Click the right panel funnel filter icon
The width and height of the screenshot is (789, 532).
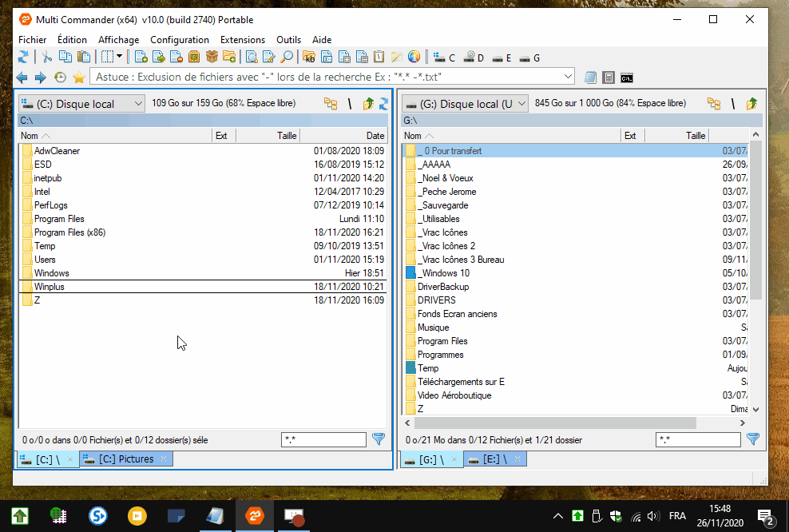click(x=753, y=439)
